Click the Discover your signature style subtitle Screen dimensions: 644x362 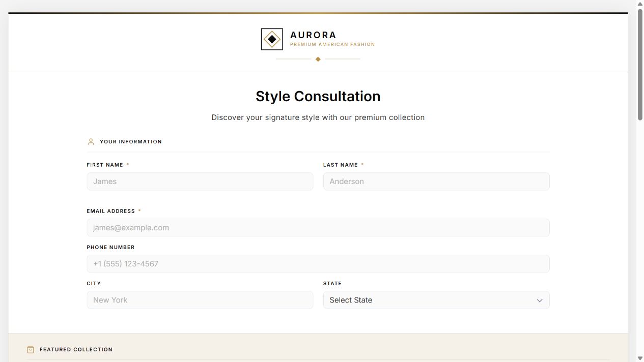click(x=318, y=117)
